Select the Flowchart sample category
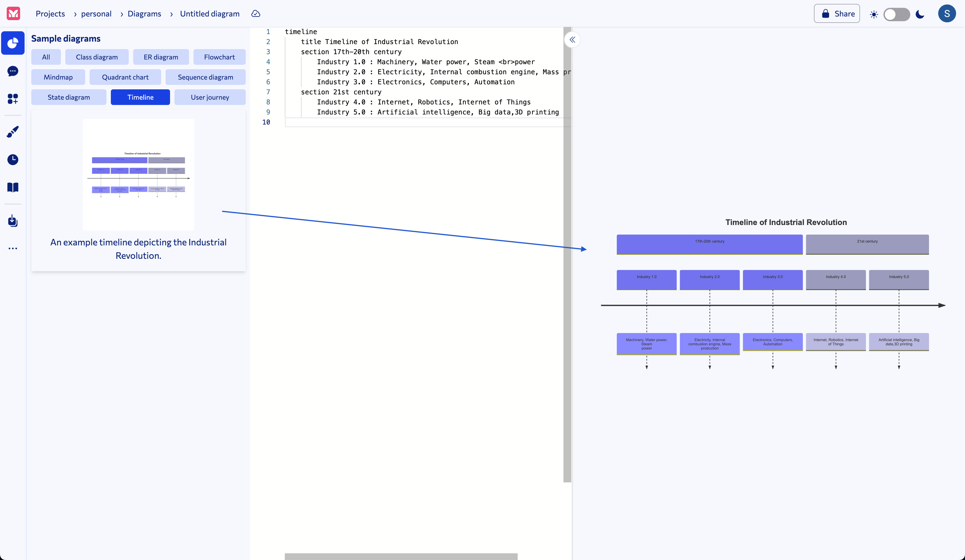The image size is (965, 560). click(219, 57)
